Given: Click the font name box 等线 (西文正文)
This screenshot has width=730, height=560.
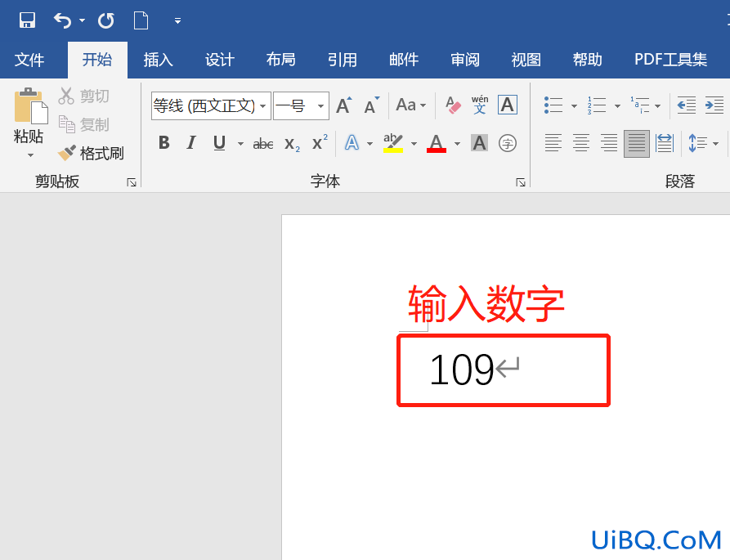Looking at the screenshot, I should coord(205,106).
